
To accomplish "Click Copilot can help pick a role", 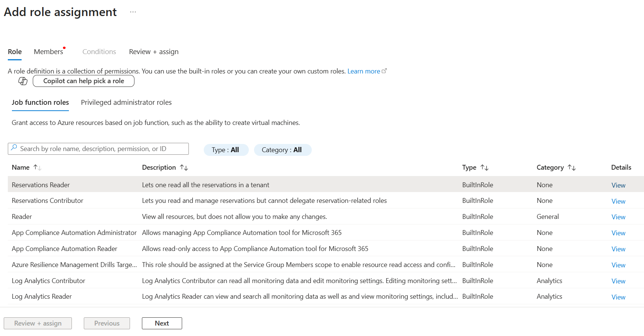I will coord(83,81).
